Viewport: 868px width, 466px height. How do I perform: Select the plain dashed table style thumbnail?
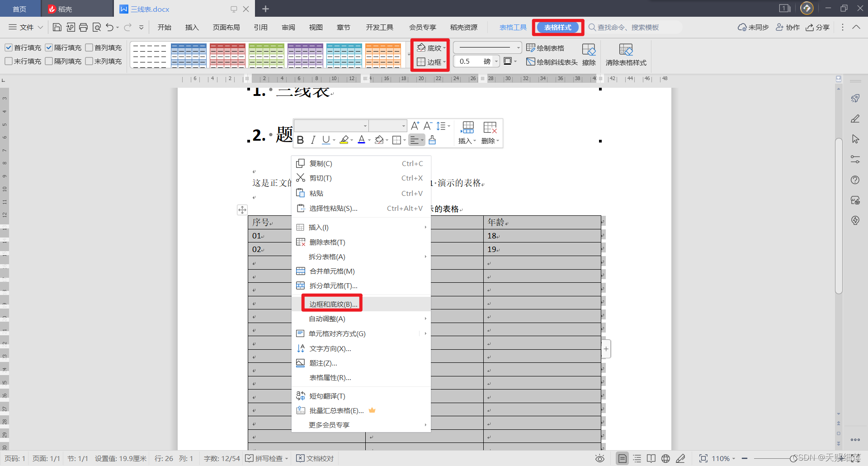click(x=150, y=56)
